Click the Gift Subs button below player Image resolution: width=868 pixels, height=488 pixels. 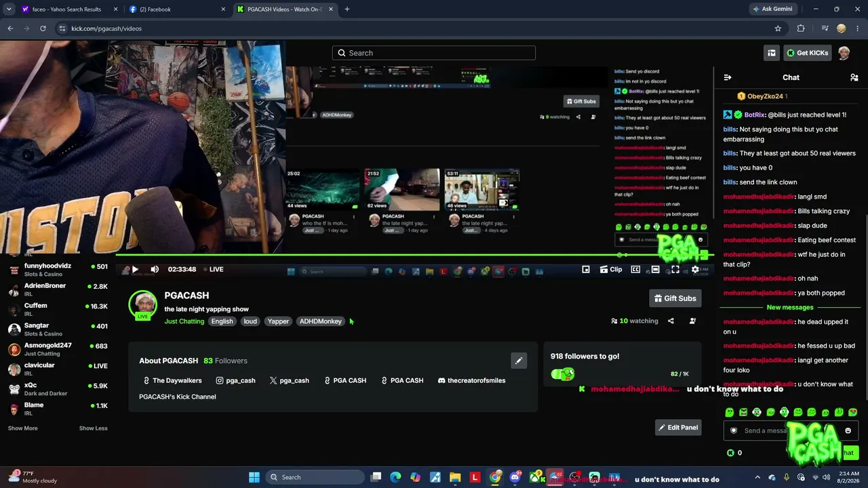(x=675, y=298)
